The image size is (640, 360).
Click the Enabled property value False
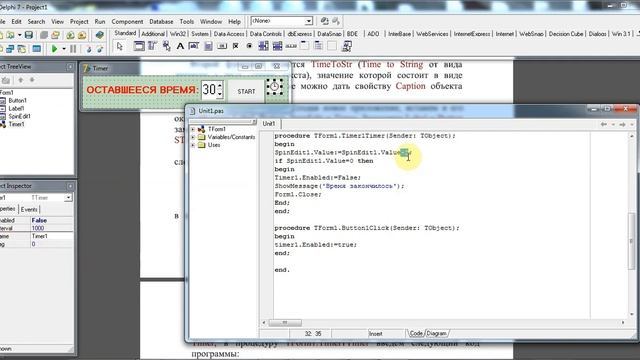[x=39, y=220]
